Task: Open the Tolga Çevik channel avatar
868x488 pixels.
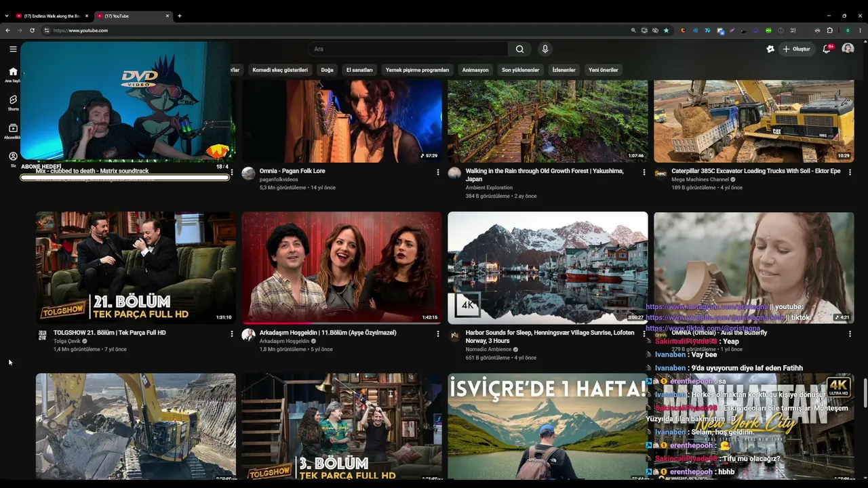Action: point(42,335)
